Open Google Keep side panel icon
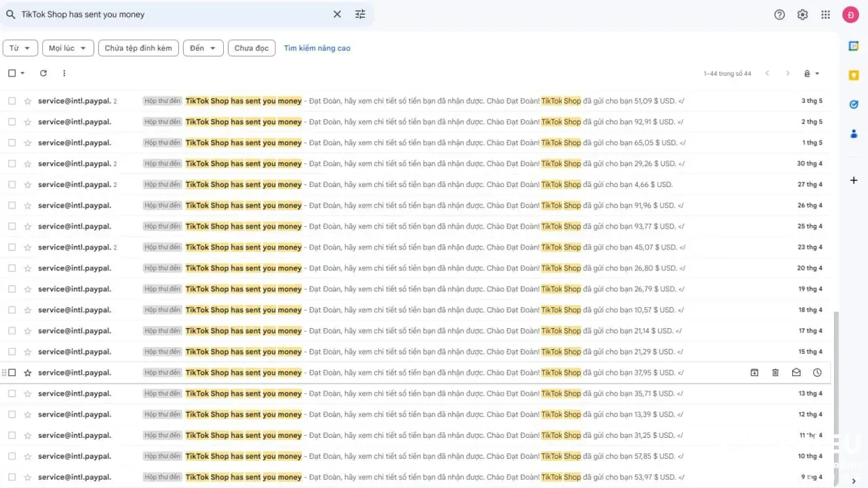 click(854, 75)
